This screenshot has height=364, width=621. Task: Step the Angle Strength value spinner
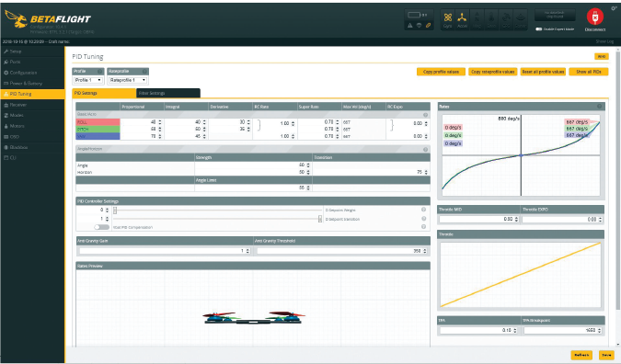[x=307, y=165]
